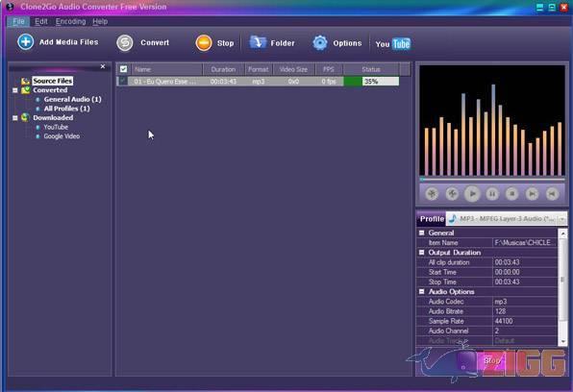The height and width of the screenshot is (392, 573).
Task: Click the Downloaded globe icon
Action: [x=25, y=117]
